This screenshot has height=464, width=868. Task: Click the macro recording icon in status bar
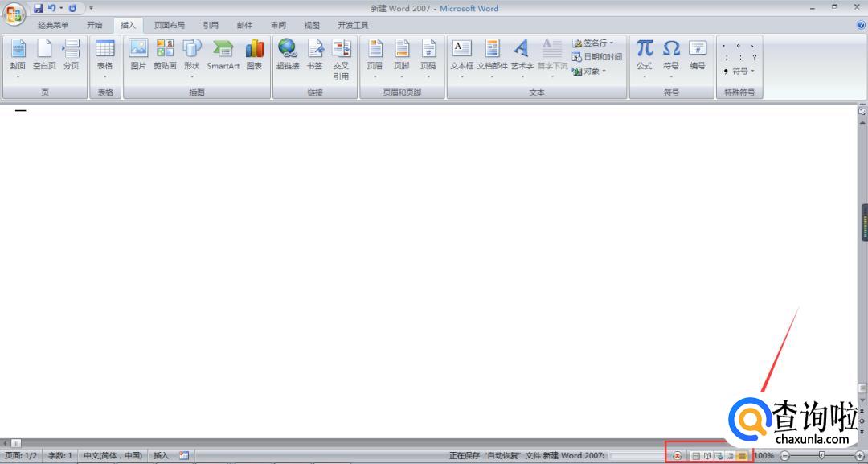[184, 456]
